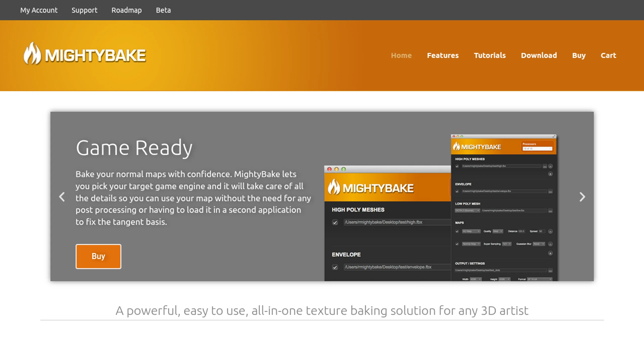
Task: Select Home in the main navigation
Action: (401, 55)
